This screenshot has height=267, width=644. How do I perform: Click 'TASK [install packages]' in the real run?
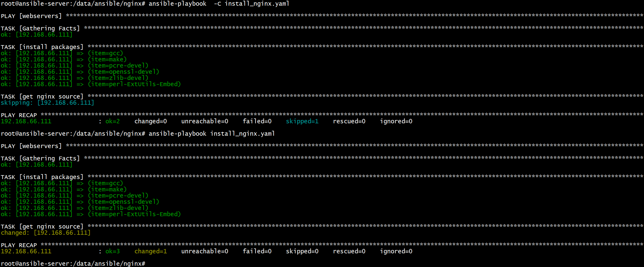pos(42,177)
